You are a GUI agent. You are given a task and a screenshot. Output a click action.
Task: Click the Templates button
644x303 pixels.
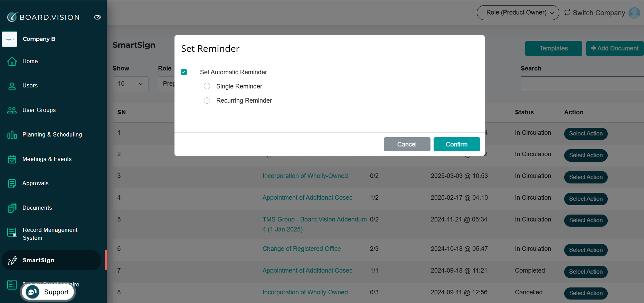[553, 48]
